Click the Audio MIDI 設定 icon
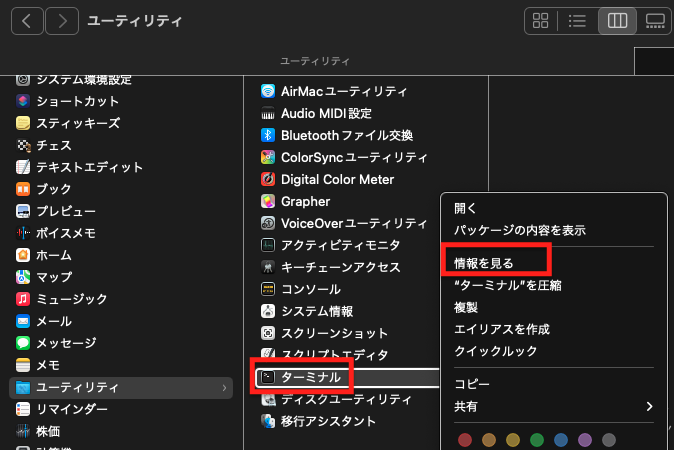The height and width of the screenshot is (450, 674). coord(268,113)
